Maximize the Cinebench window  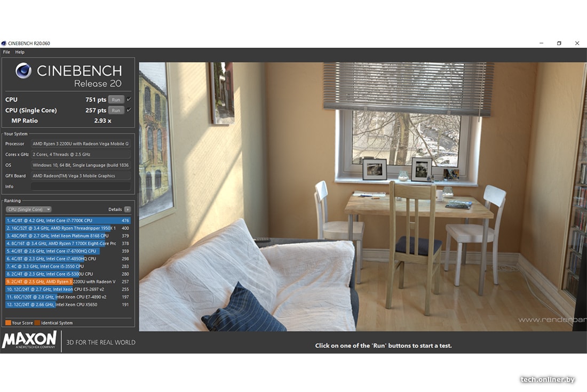tap(559, 43)
